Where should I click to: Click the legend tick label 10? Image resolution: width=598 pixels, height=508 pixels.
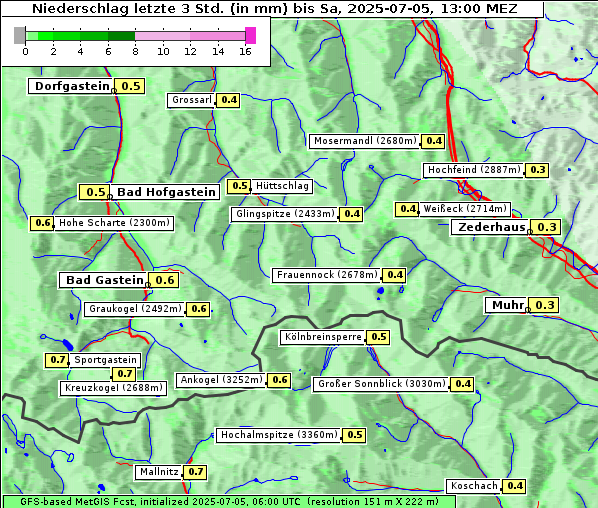(163, 51)
